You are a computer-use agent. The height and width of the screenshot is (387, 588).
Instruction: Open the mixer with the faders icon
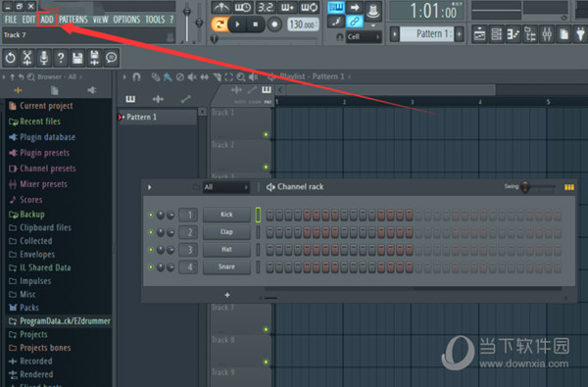tap(547, 34)
